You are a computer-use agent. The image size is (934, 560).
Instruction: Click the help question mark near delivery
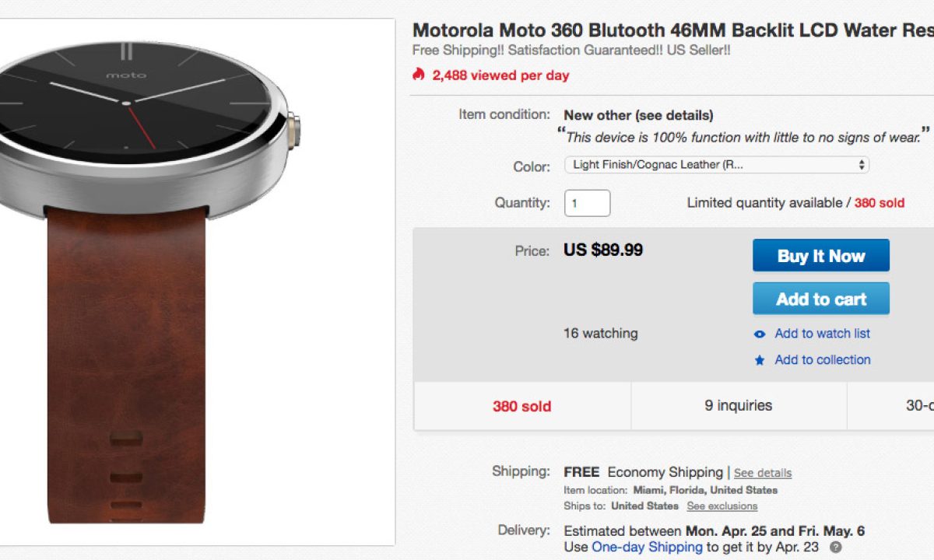pyautogui.click(x=835, y=547)
